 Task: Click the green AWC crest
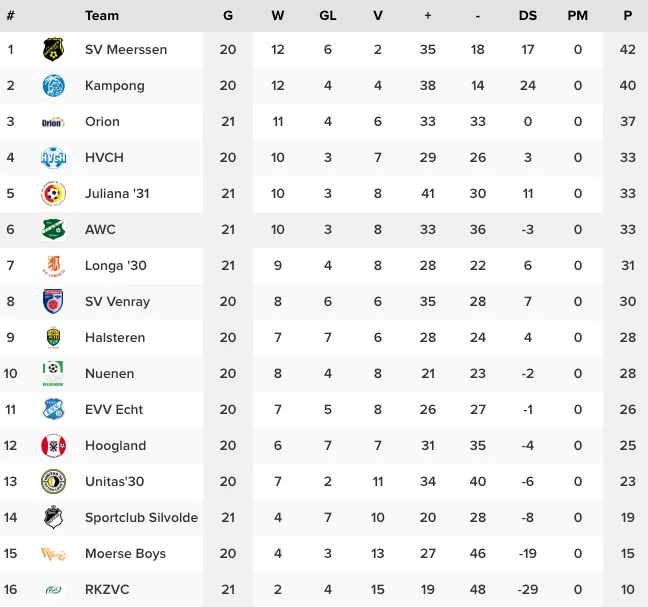click(53, 230)
